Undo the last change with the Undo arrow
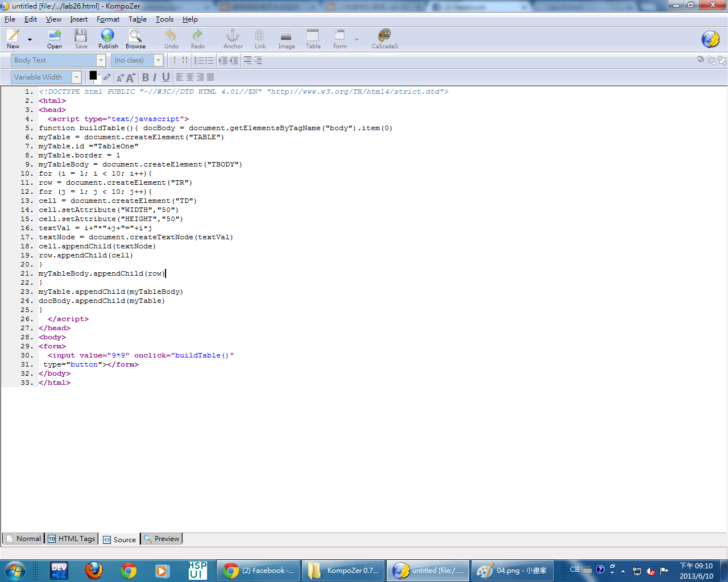The image size is (728, 582). click(x=171, y=39)
